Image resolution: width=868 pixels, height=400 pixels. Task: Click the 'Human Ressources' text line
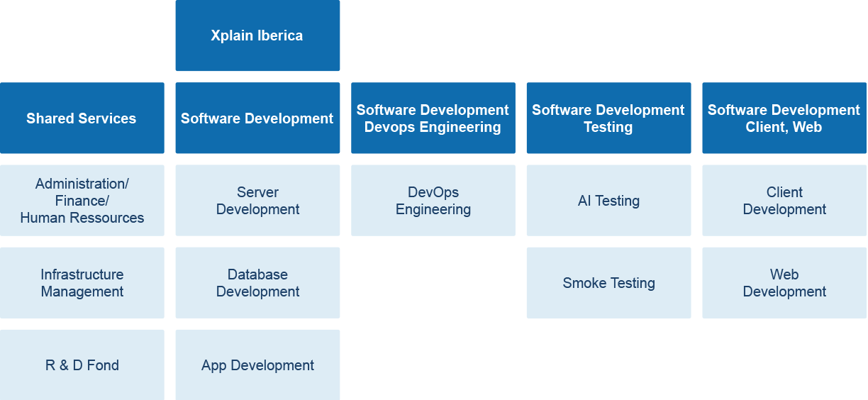[82, 218]
